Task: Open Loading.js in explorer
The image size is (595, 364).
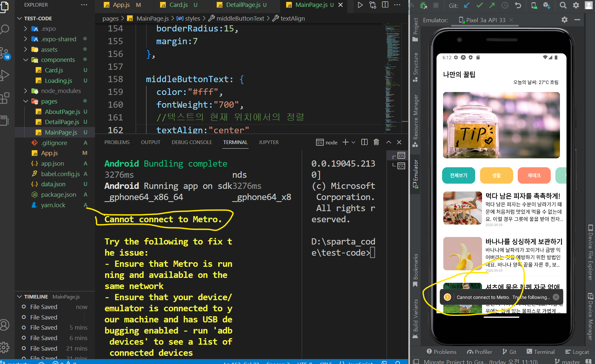Action: click(x=58, y=81)
